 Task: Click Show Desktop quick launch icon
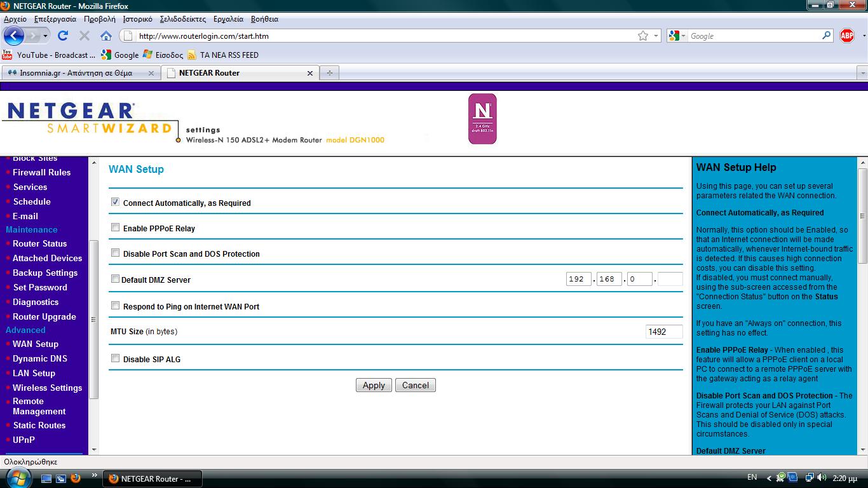click(x=46, y=478)
